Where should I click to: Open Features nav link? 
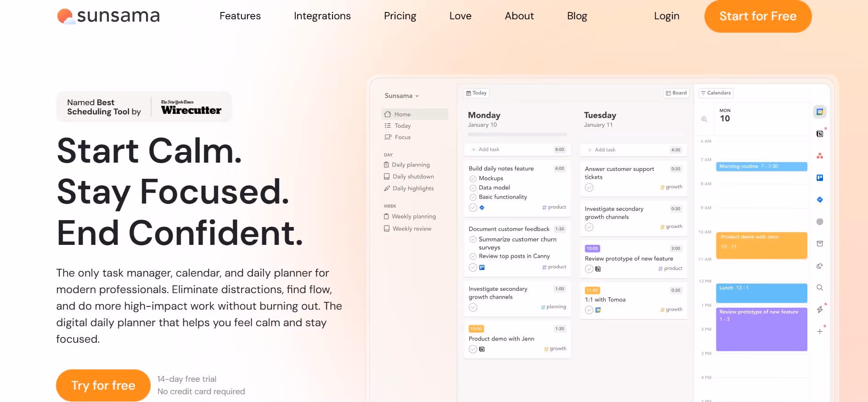pos(240,16)
